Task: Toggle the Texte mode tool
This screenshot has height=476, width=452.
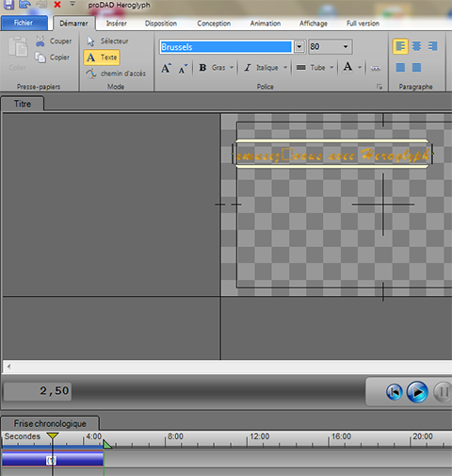Action: click(x=102, y=57)
